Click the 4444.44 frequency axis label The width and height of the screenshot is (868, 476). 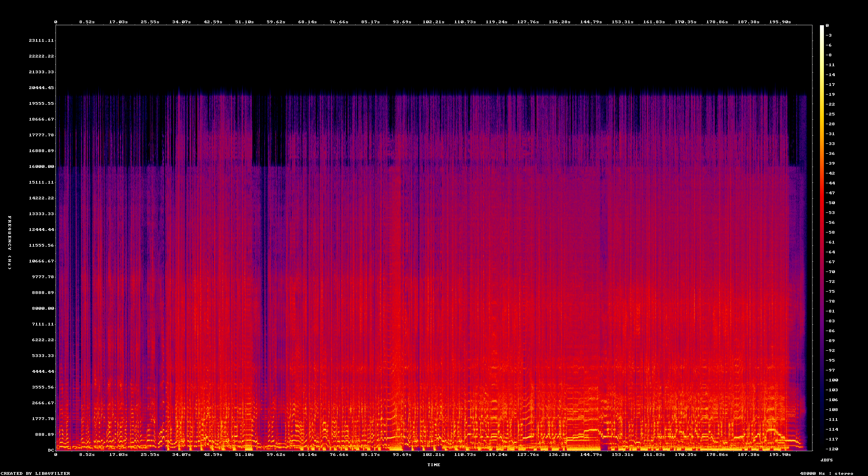43,372
